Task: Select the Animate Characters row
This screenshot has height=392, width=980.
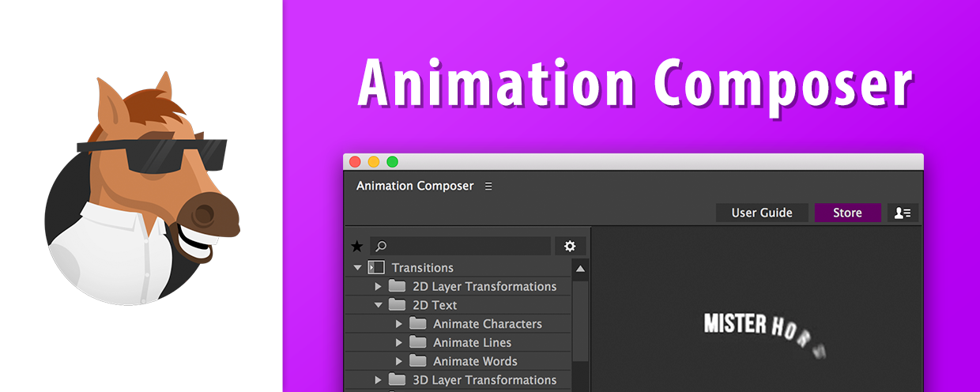Action: (x=458, y=324)
